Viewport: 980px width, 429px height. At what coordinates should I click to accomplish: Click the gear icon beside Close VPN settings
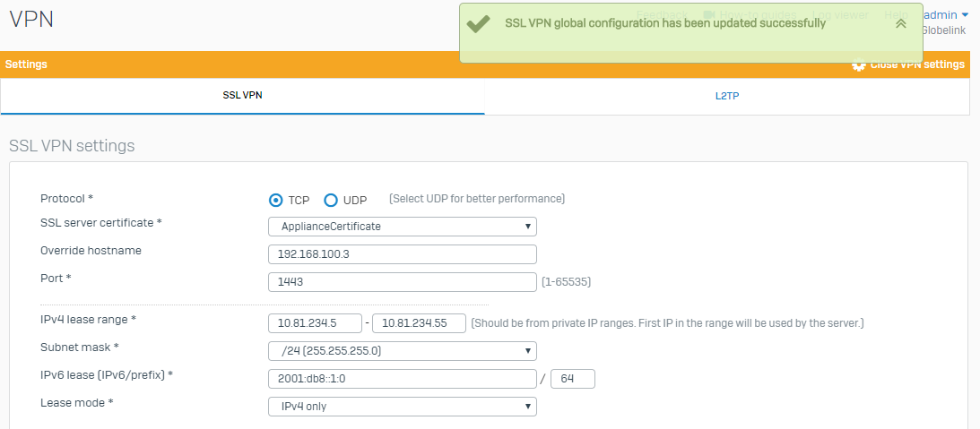pyautogui.click(x=859, y=64)
